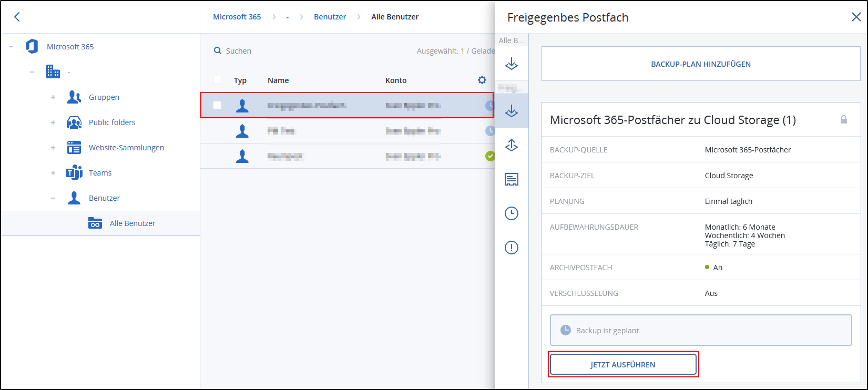Toggle the select-all checkbox in table header
The height and width of the screenshot is (390, 868).
click(217, 80)
